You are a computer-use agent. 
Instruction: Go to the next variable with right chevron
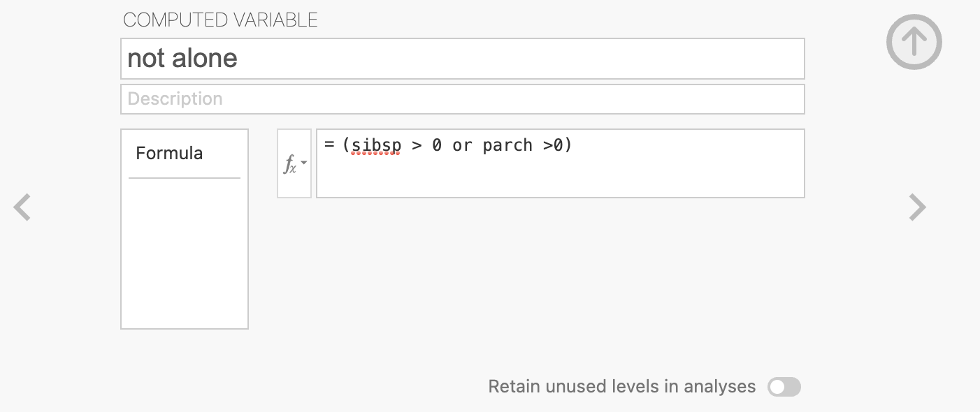click(x=917, y=207)
